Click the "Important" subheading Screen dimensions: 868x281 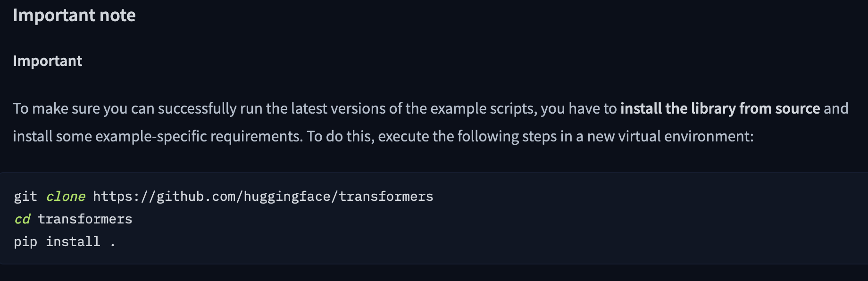[47, 61]
